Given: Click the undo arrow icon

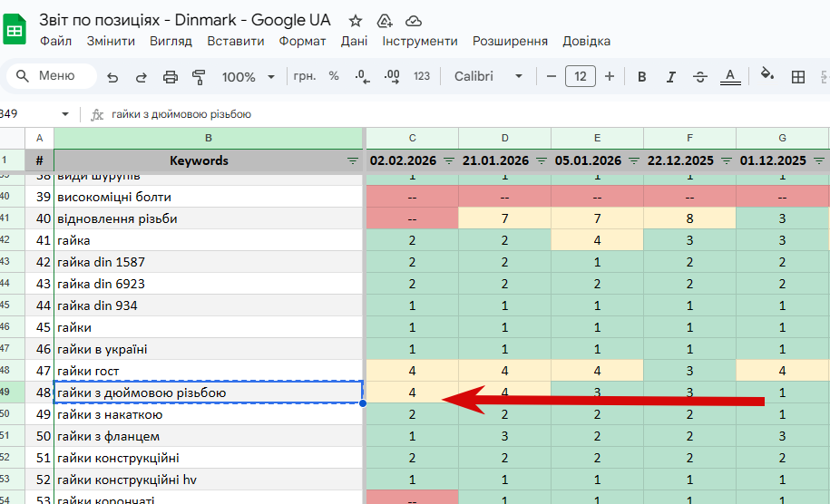Looking at the screenshot, I should 112,77.
